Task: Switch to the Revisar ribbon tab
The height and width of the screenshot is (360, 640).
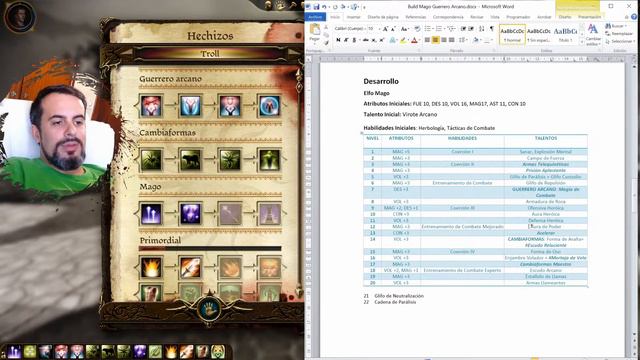Action: [x=477, y=17]
